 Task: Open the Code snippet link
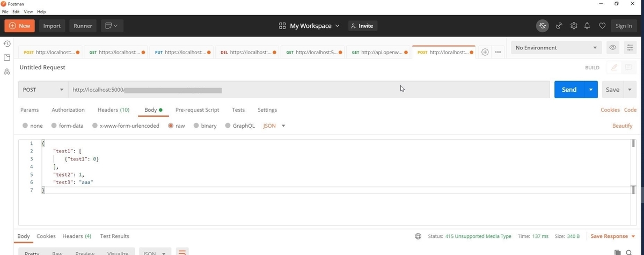(630, 110)
